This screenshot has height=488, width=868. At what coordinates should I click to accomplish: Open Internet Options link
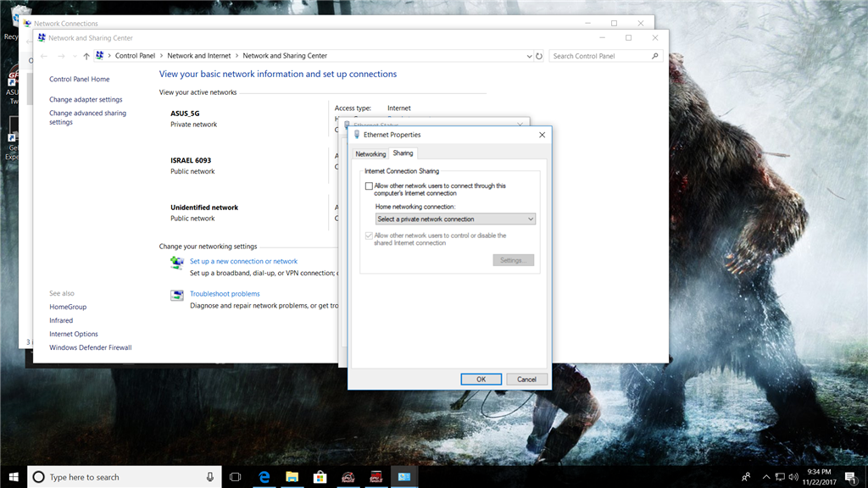tap(74, 334)
